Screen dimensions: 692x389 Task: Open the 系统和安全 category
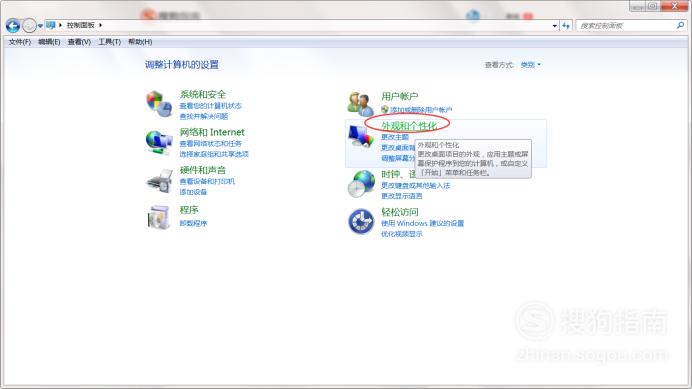(x=203, y=94)
